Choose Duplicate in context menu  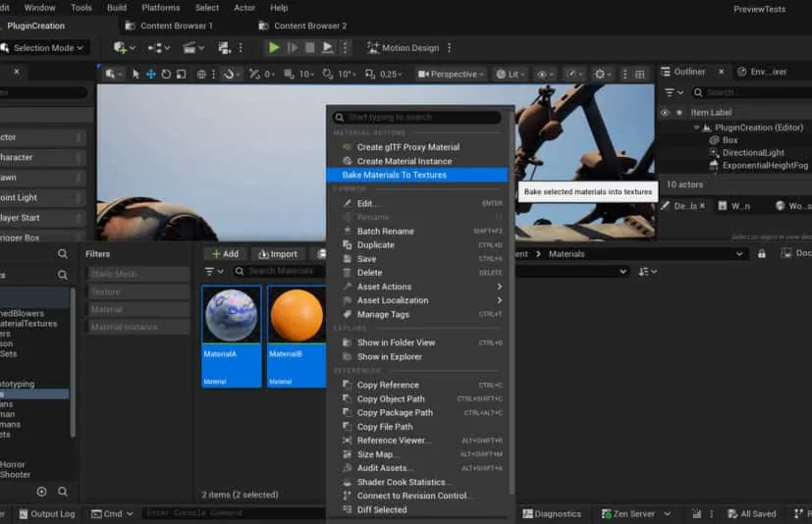[x=417, y=245]
